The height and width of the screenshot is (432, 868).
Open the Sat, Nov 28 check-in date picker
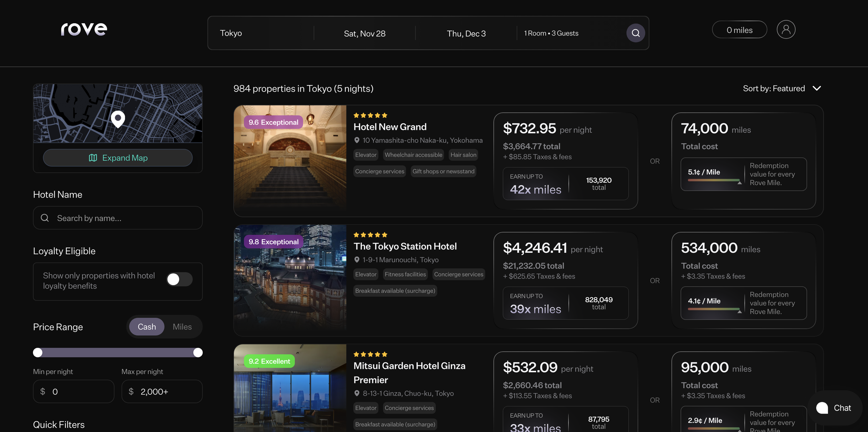[365, 33]
